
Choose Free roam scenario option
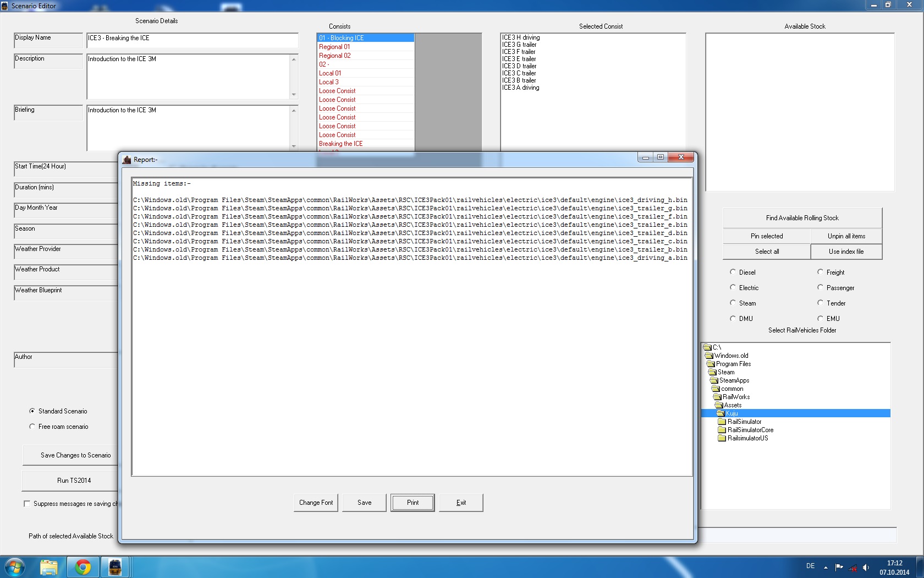pyautogui.click(x=32, y=427)
